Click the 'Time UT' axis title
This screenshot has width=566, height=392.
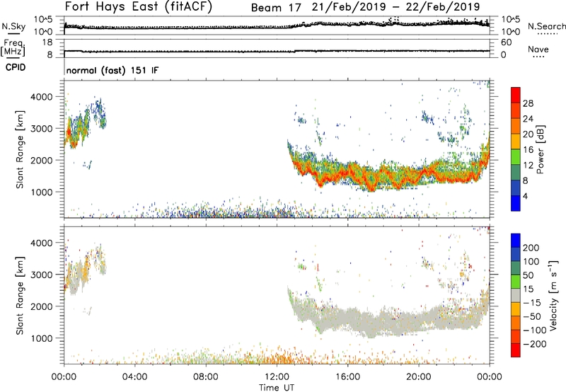[x=277, y=387]
